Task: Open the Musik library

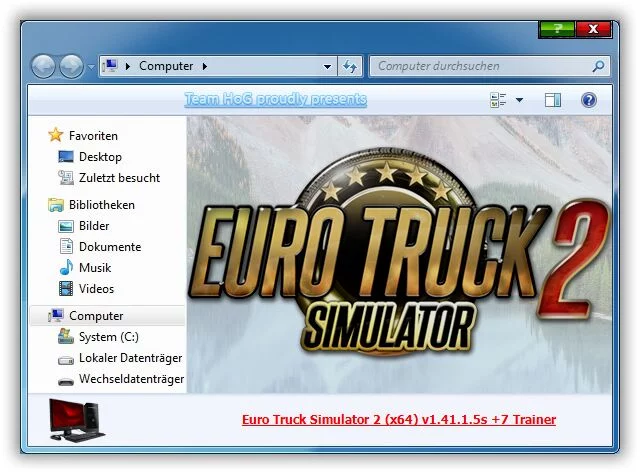Action: click(95, 268)
